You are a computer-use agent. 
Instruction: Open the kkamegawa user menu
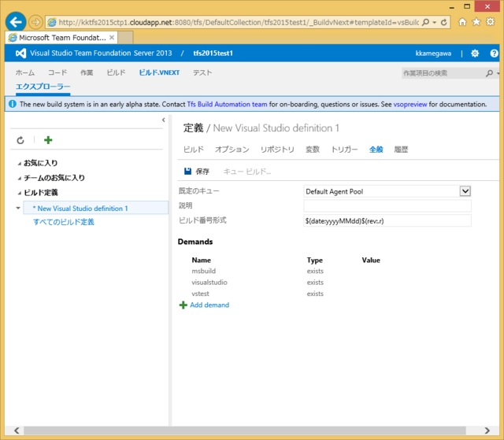(x=433, y=54)
